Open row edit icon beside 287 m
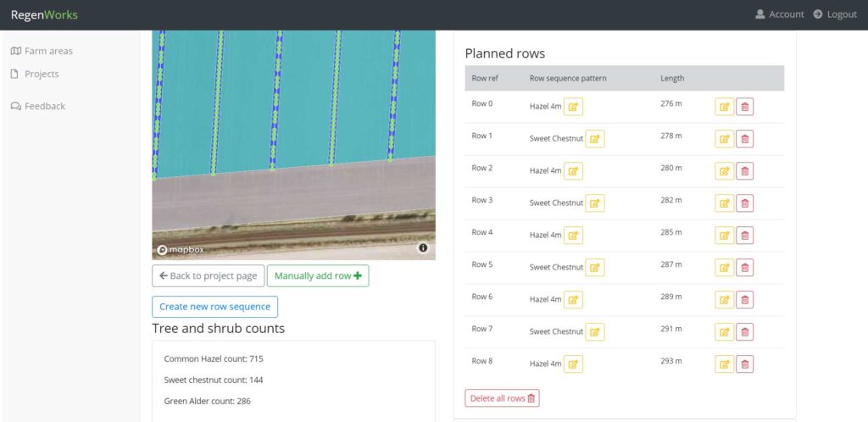 [724, 267]
